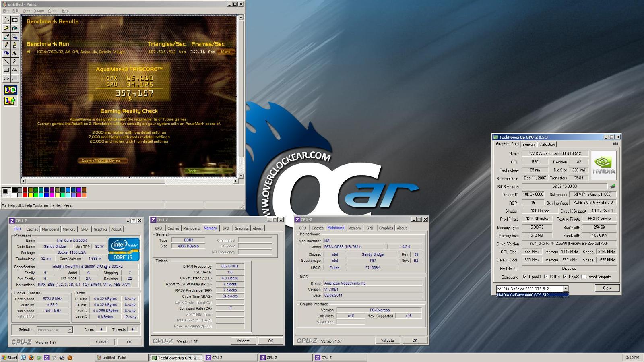Click the GPU-Z camera screenshot icon
Image resolution: width=644 pixels, height=362 pixels.
pyautogui.click(x=615, y=144)
